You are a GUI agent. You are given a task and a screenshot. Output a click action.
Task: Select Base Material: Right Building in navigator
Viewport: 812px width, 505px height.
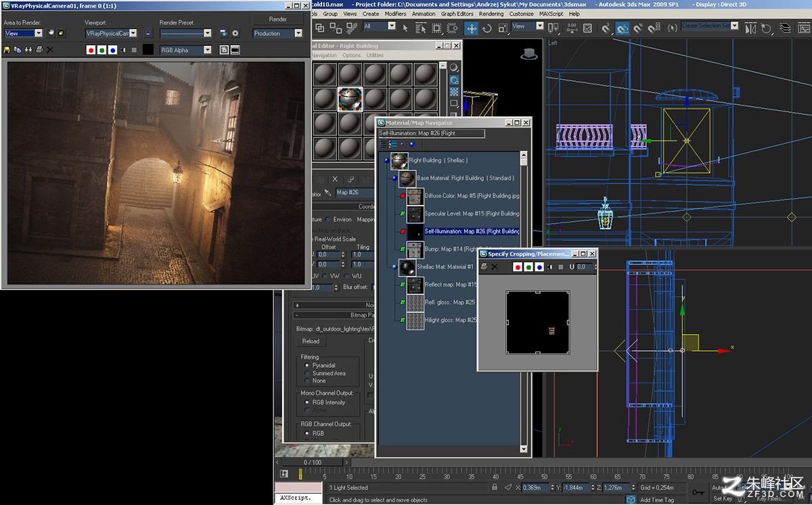465,178
